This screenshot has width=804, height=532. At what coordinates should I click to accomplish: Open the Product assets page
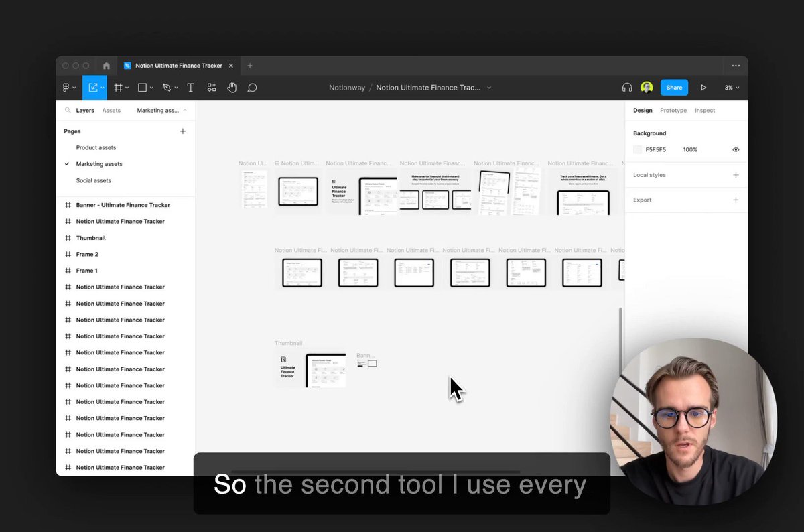[96, 147]
